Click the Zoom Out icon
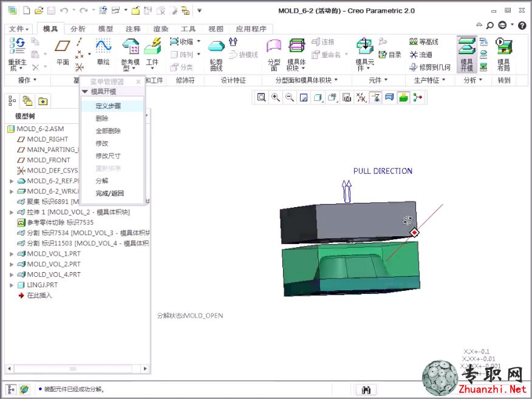 click(x=290, y=98)
